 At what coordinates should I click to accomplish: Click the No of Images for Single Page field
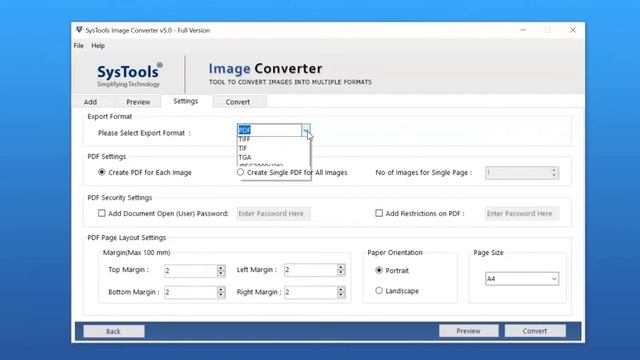tap(518, 173)
